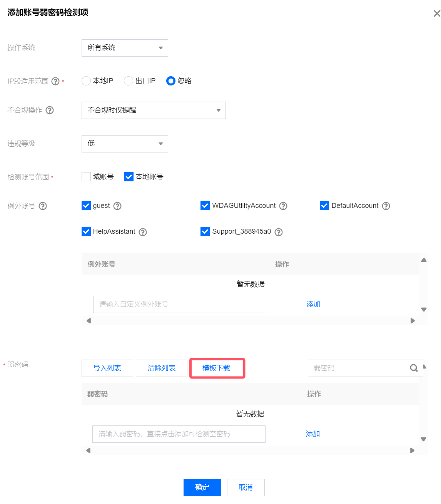The height and width of the screenshot is (504, 441).
Task: Focus the 请输入自定义例外账号 input field
Action: click(180, 304)
